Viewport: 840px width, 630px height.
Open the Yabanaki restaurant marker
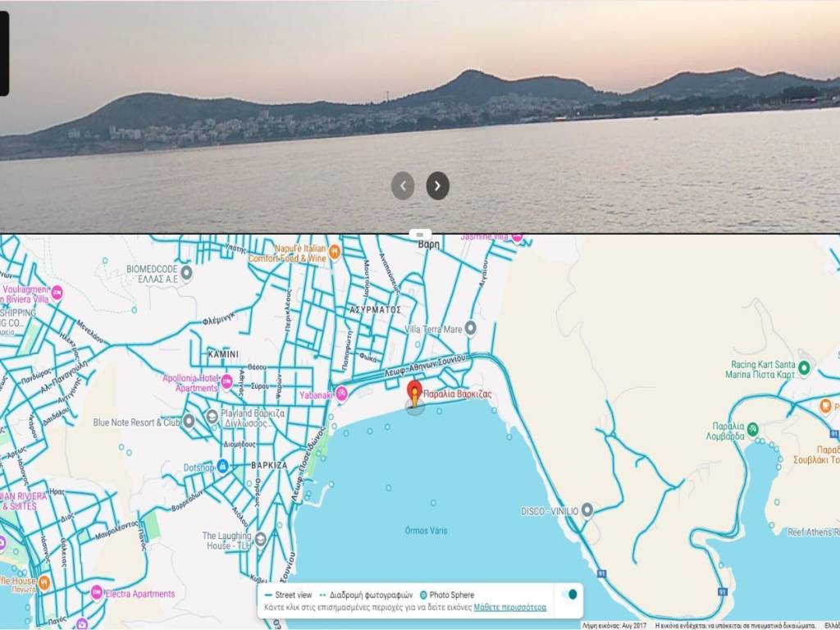[341, 395]
